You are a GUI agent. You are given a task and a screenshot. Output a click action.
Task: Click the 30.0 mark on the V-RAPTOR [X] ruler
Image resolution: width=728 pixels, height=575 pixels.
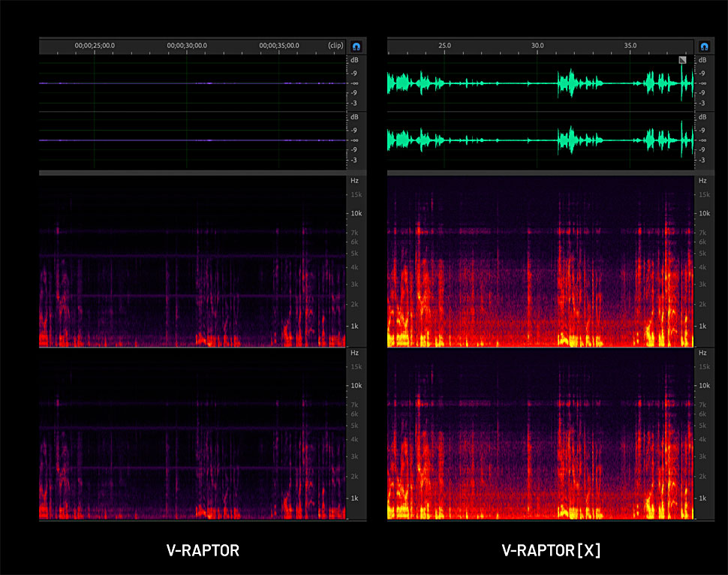[x=537, y=46]
